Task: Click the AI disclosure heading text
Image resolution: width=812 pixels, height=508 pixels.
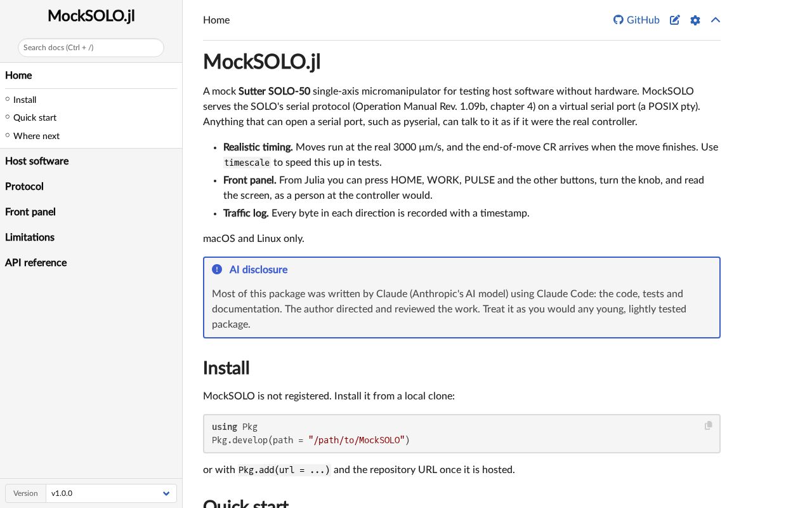Action: coord(258,269)
